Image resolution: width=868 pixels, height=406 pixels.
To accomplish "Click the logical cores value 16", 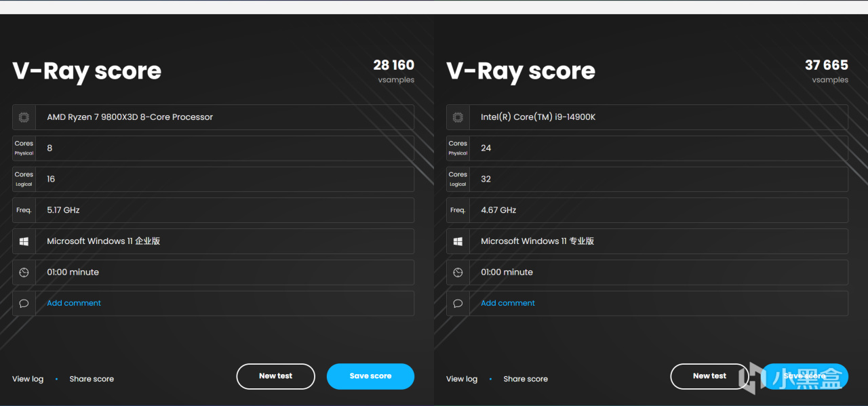I will pyautogui.click(x=51, y=179).
